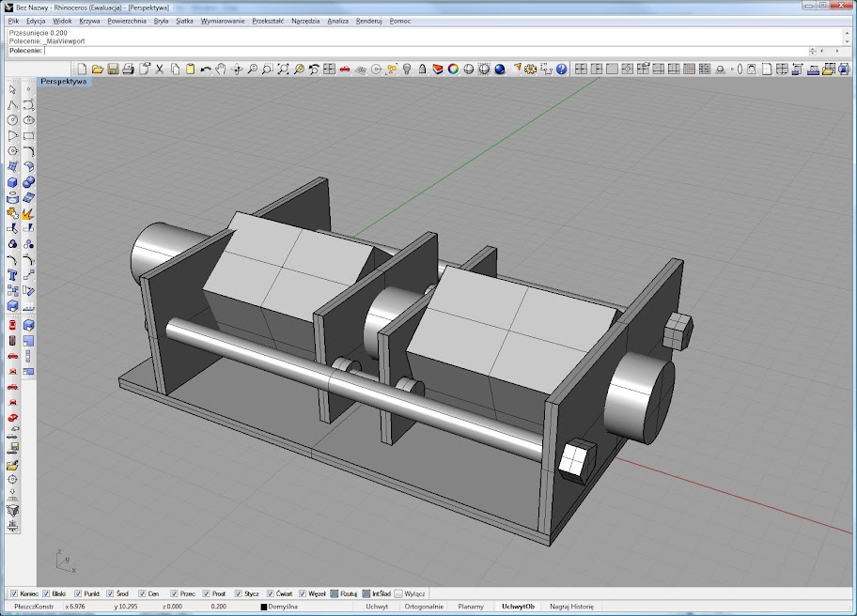The height and width of the screenshot is (616, 857).
Task: Open the Plik menu
Action: [x=14, y=21]
